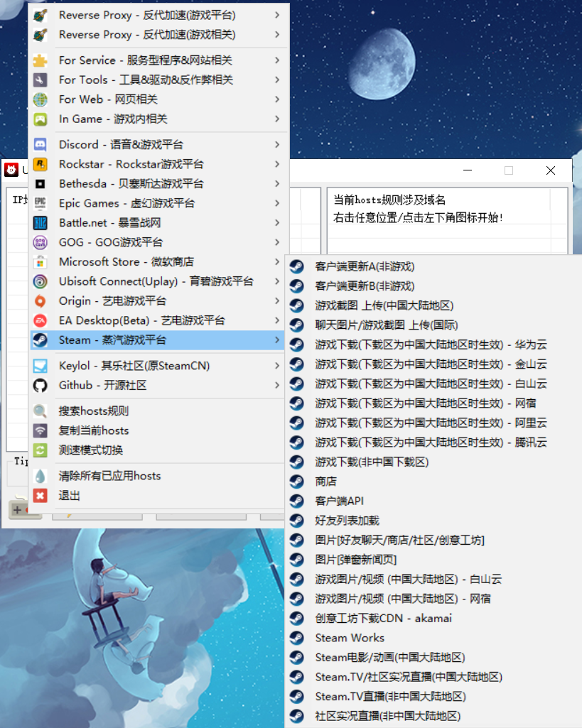Open Reverse Proxy 反代加速(游戏相关) item

pyautogui.click(x=158, y=35)
